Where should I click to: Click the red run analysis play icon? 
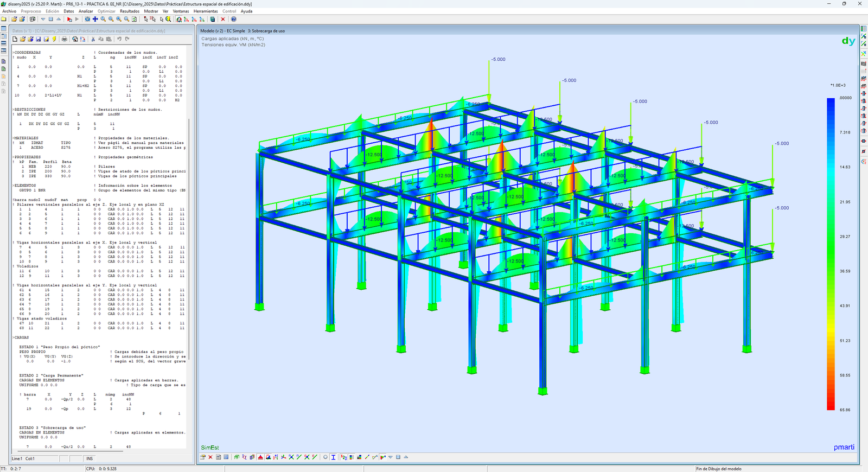[x=69, y=19]
